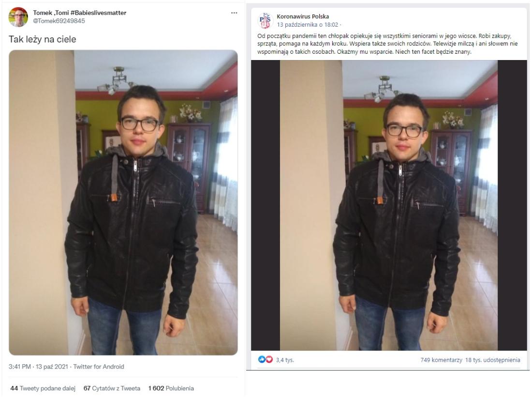Click the 3:41 PM · 13 paź 2021 timestamp

coord(38,367)
